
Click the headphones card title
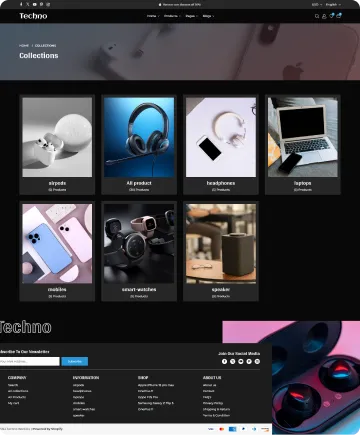[x=221, y=183]
